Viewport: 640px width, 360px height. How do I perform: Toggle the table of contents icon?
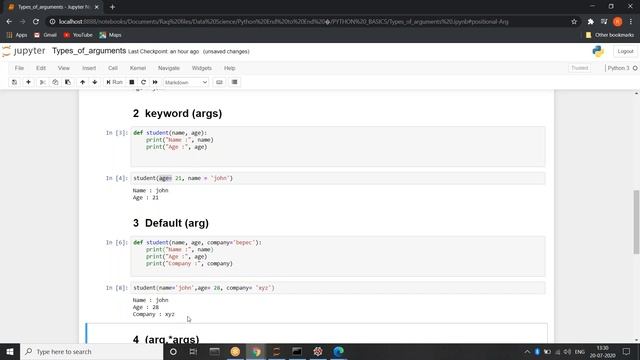[234, 82]
